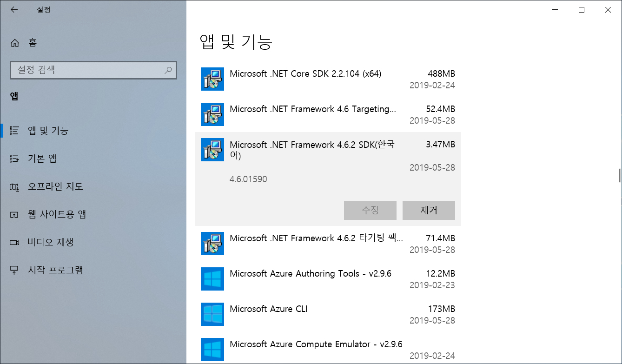Minimize the 설정 window
Image resolution: width=622 pixels, height=364 pixels.
[x=554, y=10]
